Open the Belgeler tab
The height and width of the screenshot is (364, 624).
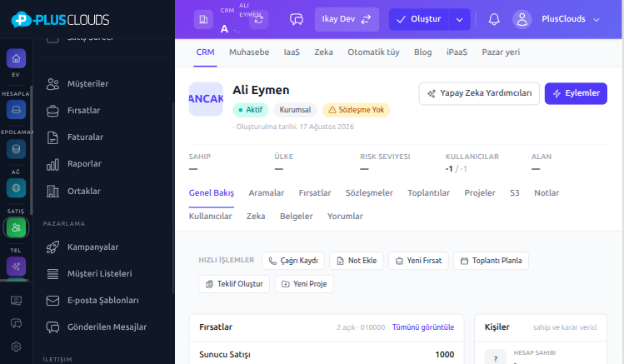pos(296,217)
